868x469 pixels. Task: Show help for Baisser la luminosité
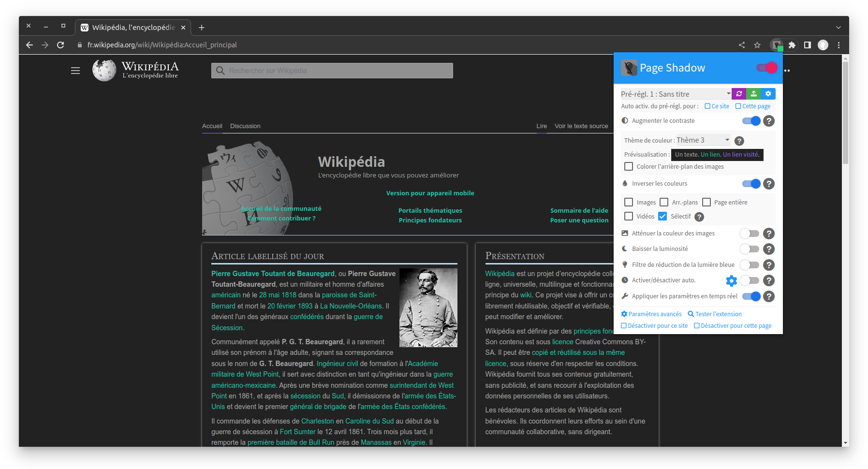(x=769, y=249)
